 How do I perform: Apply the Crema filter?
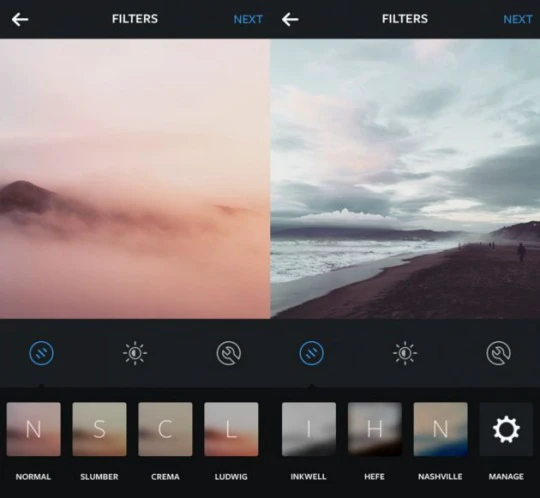[165, 429]
